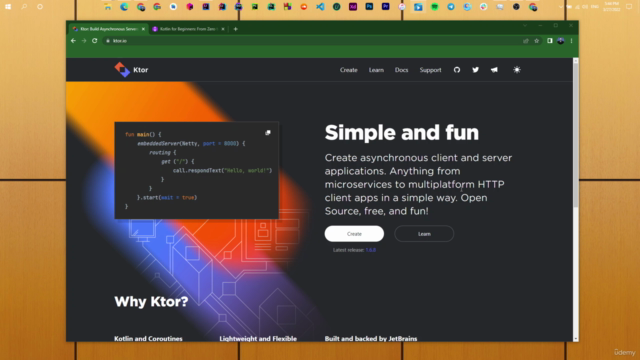Image resolution: width=640 pixels, height=360 pixels.
Task: Click the Ktor logo in header
Action: pyautogui.click(x=131, y=70)
